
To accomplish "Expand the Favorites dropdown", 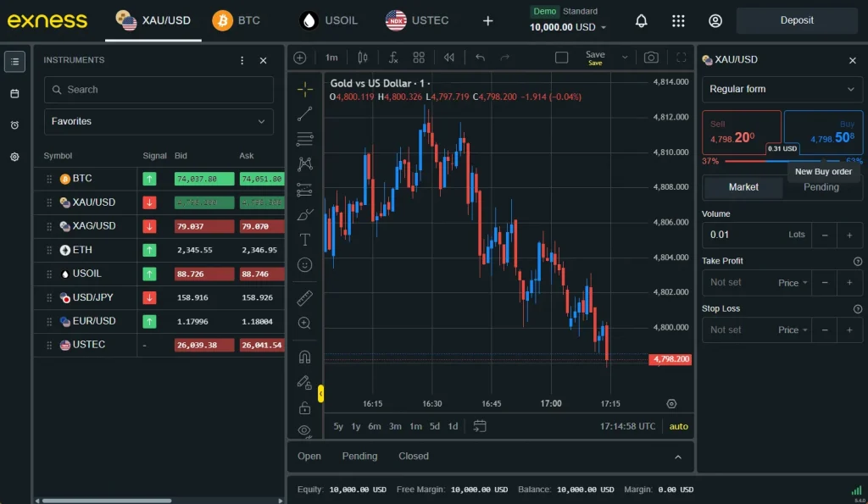I will [x=159, y=121].
